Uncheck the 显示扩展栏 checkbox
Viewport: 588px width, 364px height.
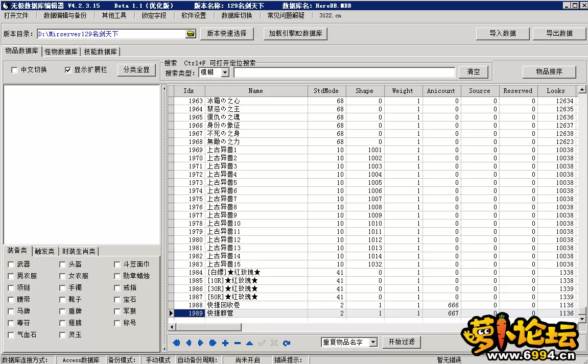pos(68,70)
